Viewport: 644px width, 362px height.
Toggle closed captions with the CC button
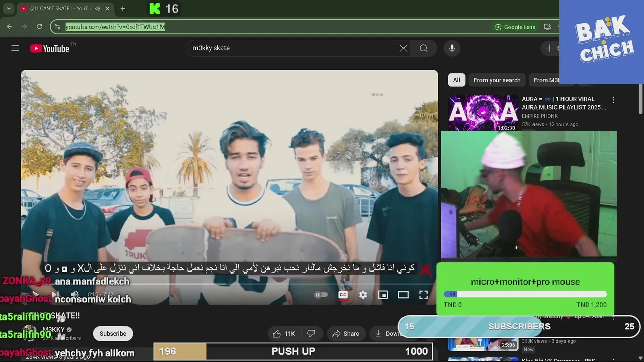343,295
